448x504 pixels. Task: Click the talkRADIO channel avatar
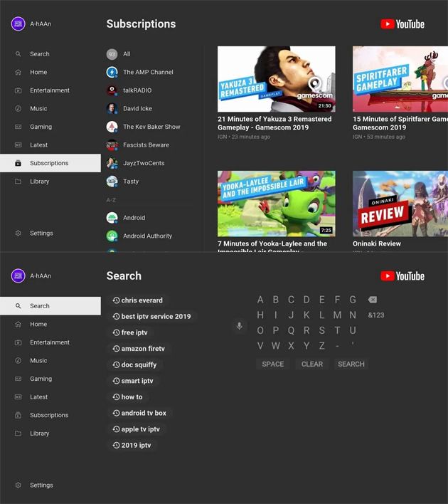[112, 90]
